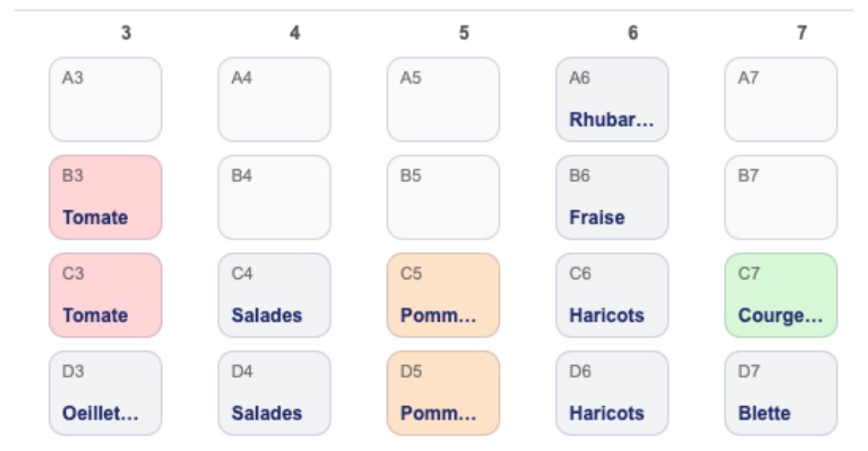Open the D7 Blette plot

coord(781,393)
